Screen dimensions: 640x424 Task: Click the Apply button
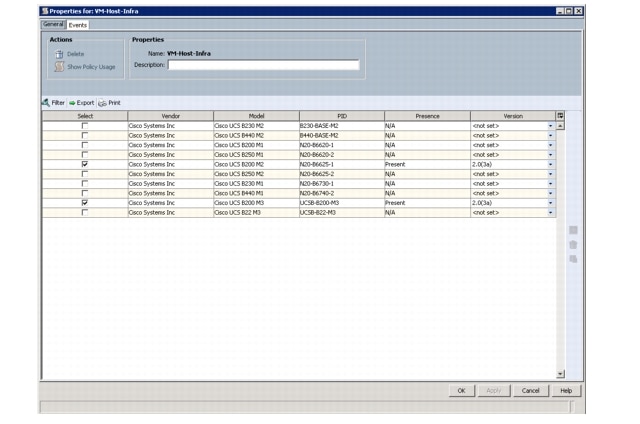click(493, 391)
